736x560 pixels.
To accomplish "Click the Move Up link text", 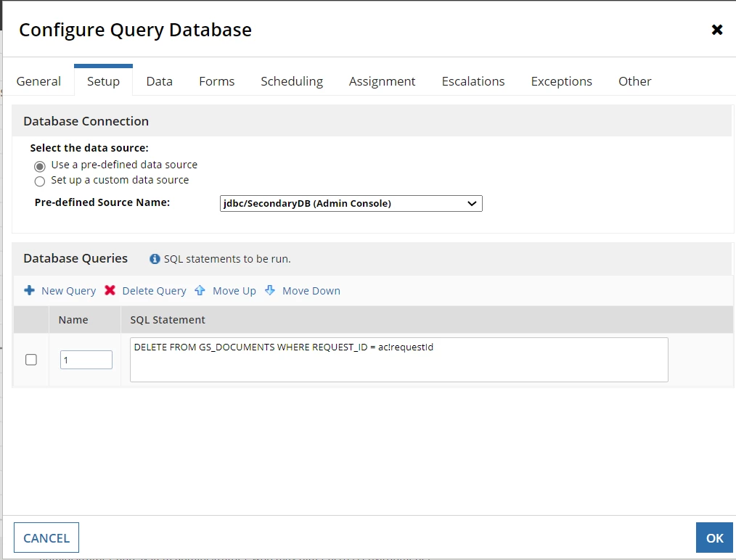I will pyautogui.click(x=234, y=291).
